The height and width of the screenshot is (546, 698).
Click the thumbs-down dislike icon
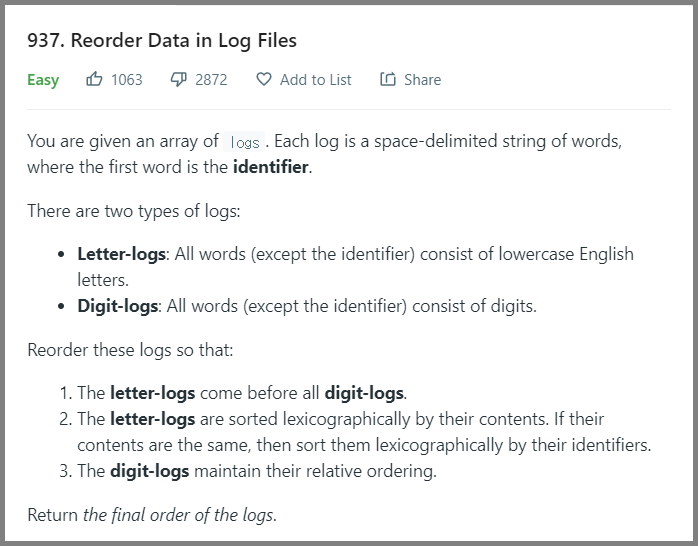click(x=179, y=80)
